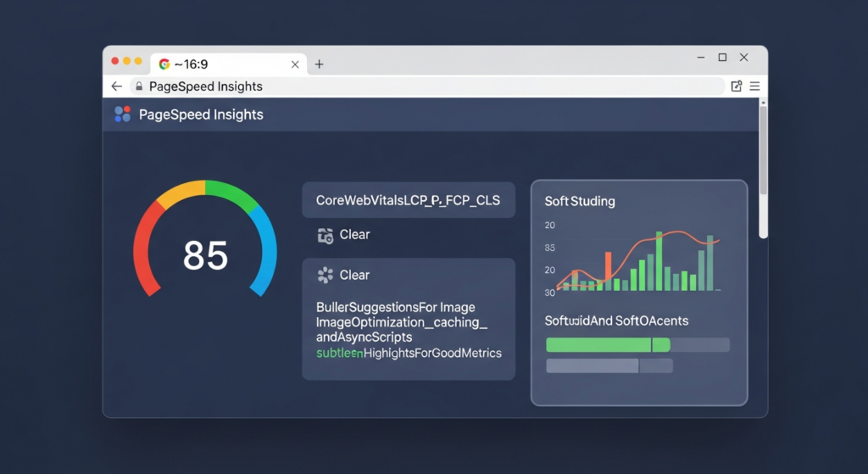The image size is (868, 474).
Task: Click the page vertical scrollbar thumb
Action: (x=764, y=149)
